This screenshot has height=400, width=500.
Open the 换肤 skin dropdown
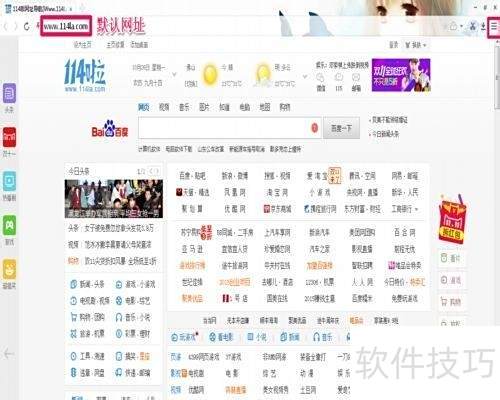(416, 45)
